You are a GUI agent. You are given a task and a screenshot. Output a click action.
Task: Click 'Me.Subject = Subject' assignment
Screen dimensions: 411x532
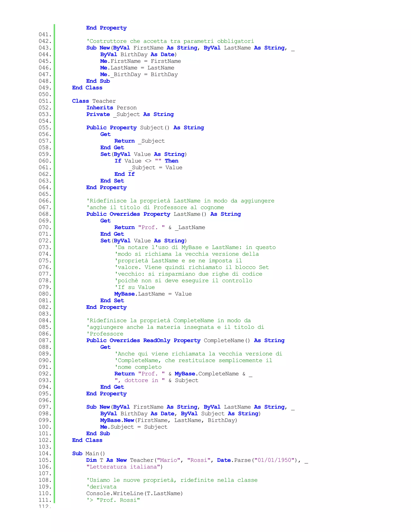click(x=134, y=427)
